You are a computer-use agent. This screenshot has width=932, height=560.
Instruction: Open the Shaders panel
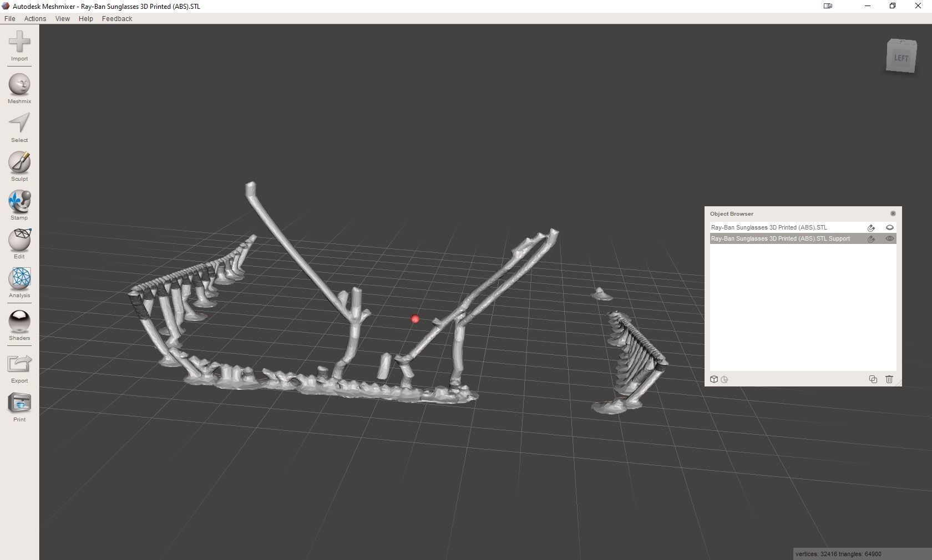click(x=19, y=325)
